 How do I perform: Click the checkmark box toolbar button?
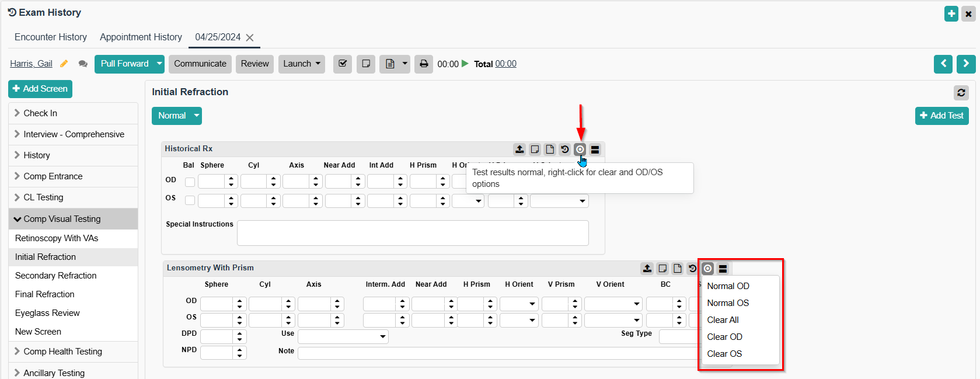tap(343, 64)
